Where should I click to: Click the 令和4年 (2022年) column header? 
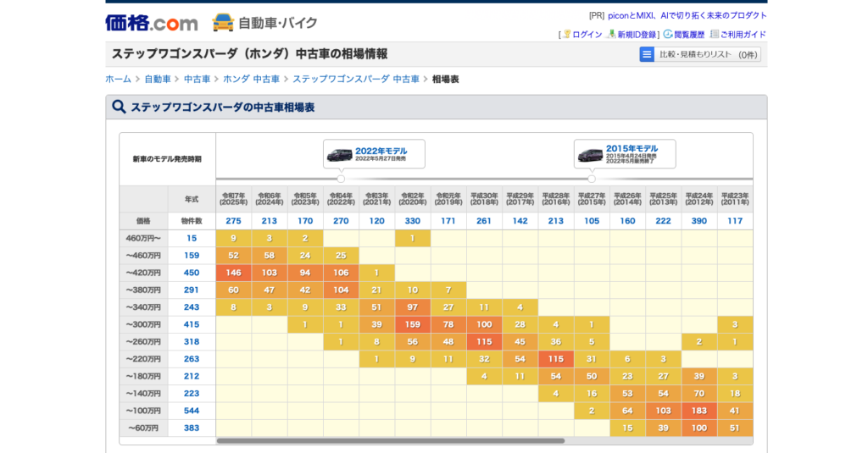pos(341,199)
